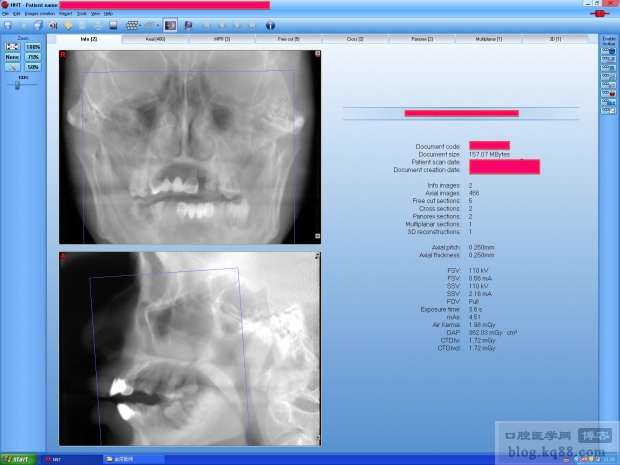Image resolution: width=620 pixels, height=465 pixels.
Task: Enable the abc text annotation toolbar
Action: tap(609, 102)
